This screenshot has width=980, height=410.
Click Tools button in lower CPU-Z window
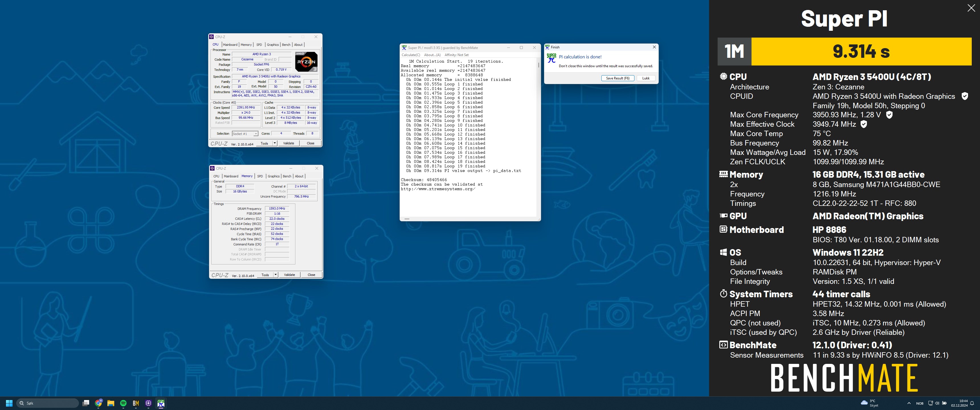(265, 274)
